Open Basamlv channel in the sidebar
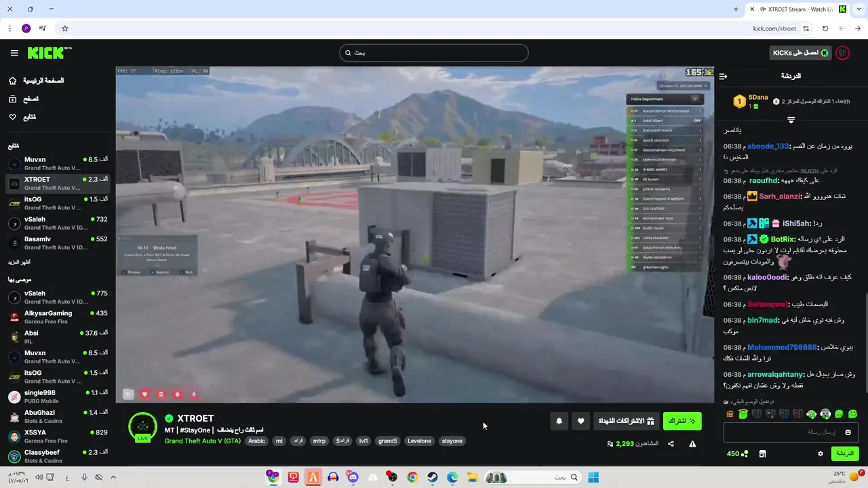The width and height of the screenshot is (868, 488). (x=57, y=243)
